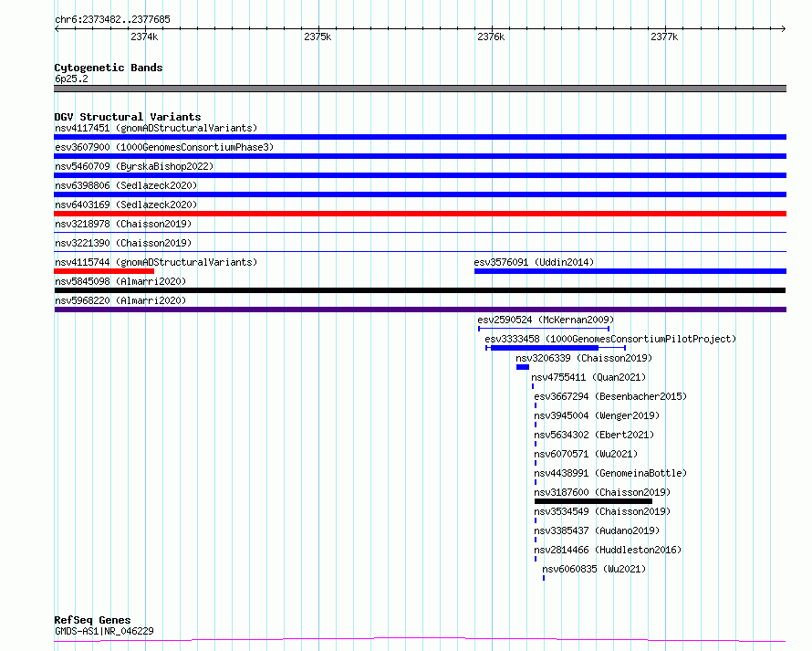Select the nsv6060835 Wu2021 variant label
Screen dimensions: 812x651
[594, 569]
